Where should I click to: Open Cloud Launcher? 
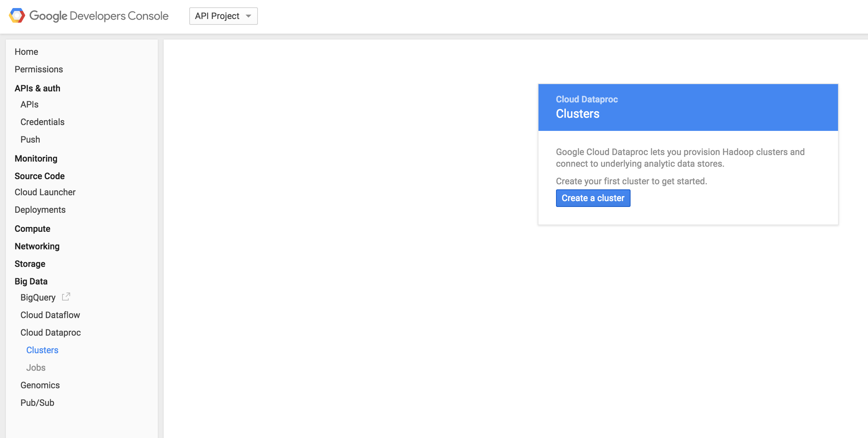point(45,192)
